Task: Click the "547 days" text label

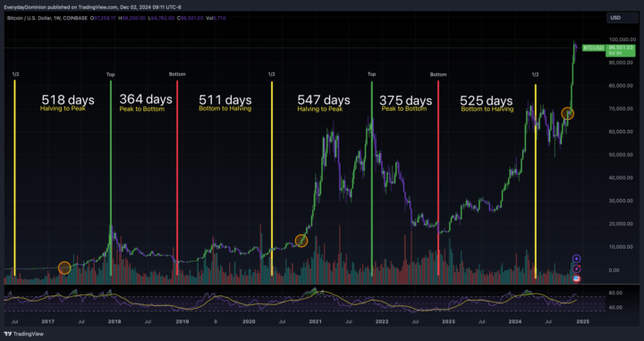Action: (324, 100)
